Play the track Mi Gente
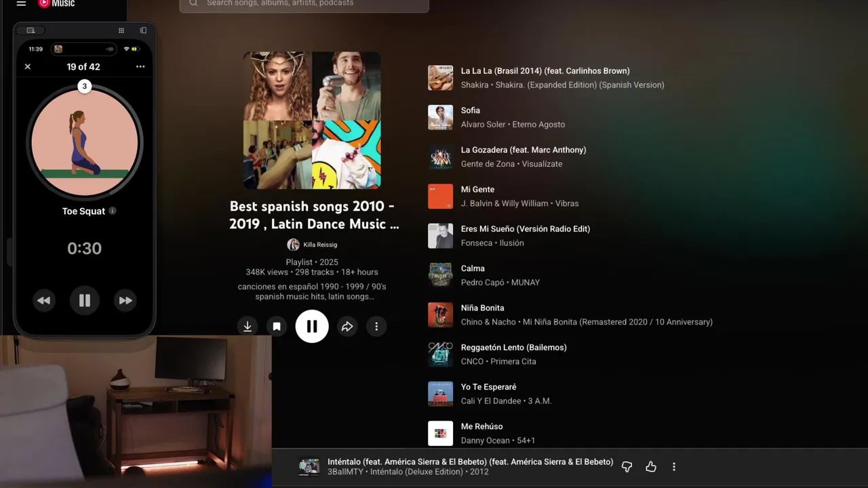This screenshot has width=868, height=488. pos(477,189)
